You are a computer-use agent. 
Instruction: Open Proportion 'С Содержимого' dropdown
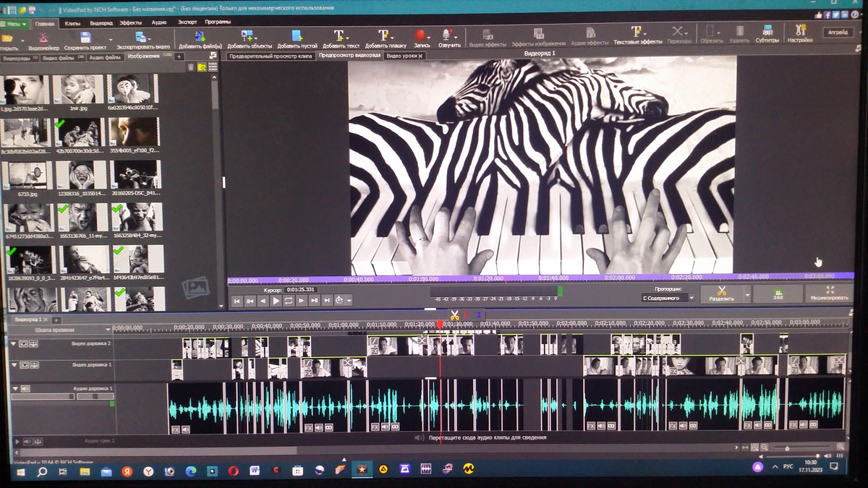(668, 298)
